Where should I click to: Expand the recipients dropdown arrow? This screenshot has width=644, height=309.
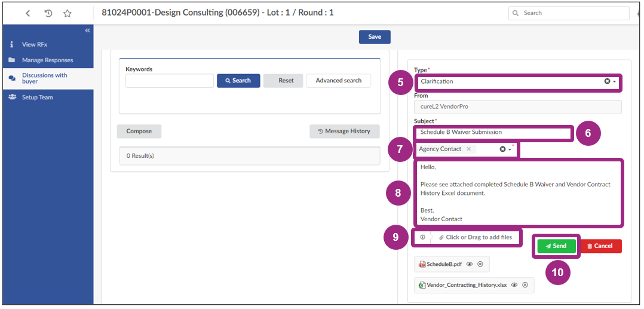click(510, 149)
